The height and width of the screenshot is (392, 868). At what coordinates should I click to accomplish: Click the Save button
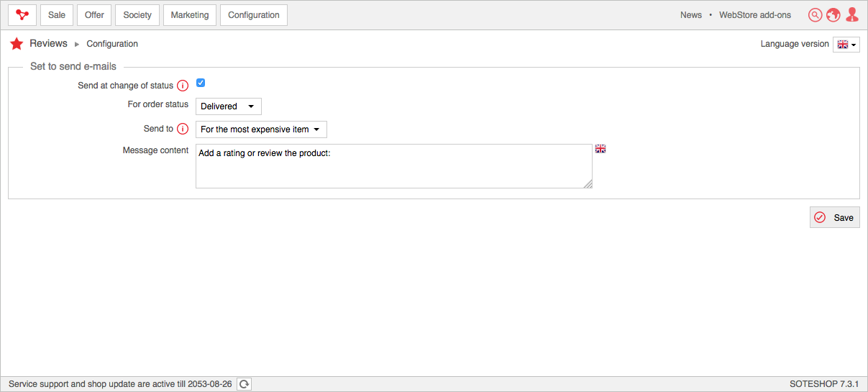[x=835, y=217]
